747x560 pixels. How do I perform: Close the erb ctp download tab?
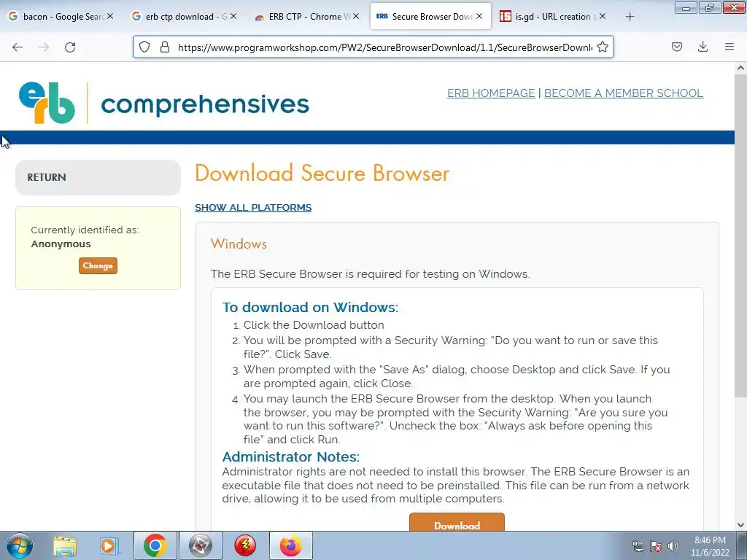click(x=233, y=16)
